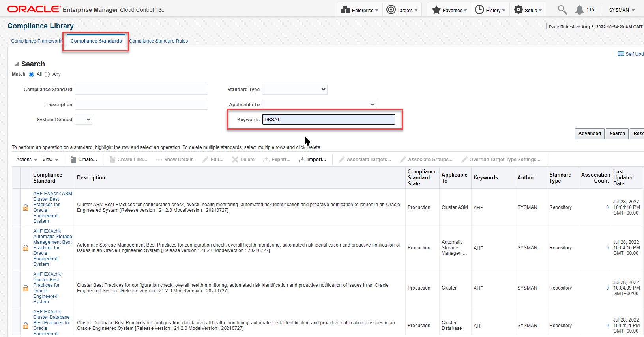Click Override Target Type Settings button
The image size is (644, 337).
pos(501,160)
